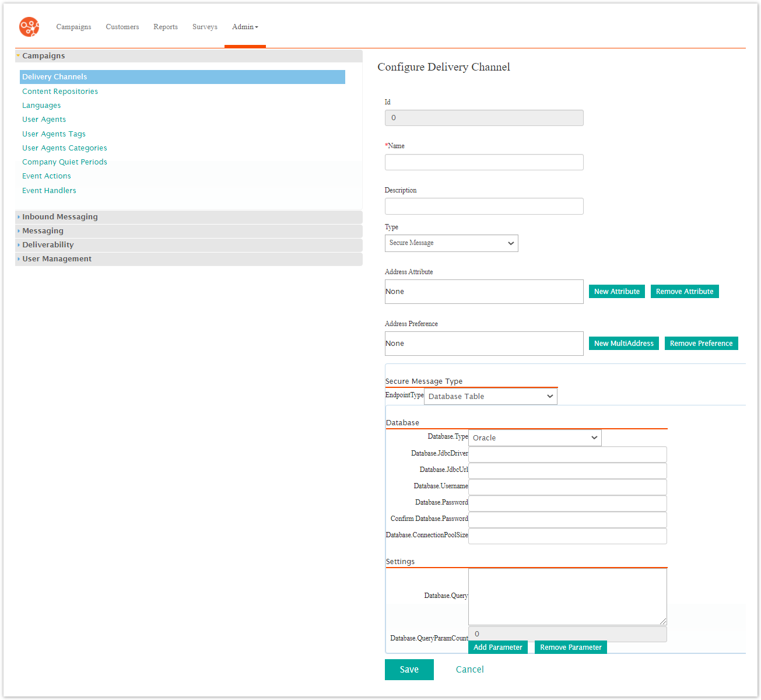Save the delivery channel configuration
The image size is (761, 700).
409,669
